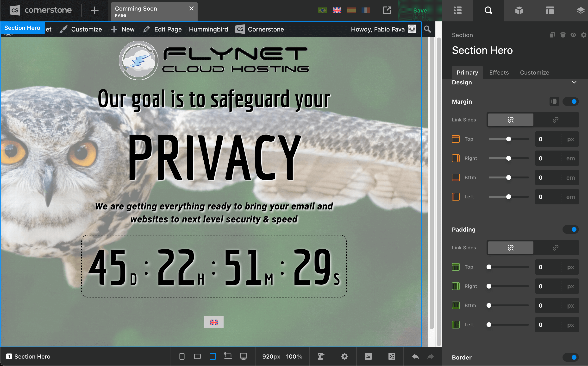This screenshot has width=588, height=366.
Task: Toggle the Padding switch
Action: [x=571, y=229]
